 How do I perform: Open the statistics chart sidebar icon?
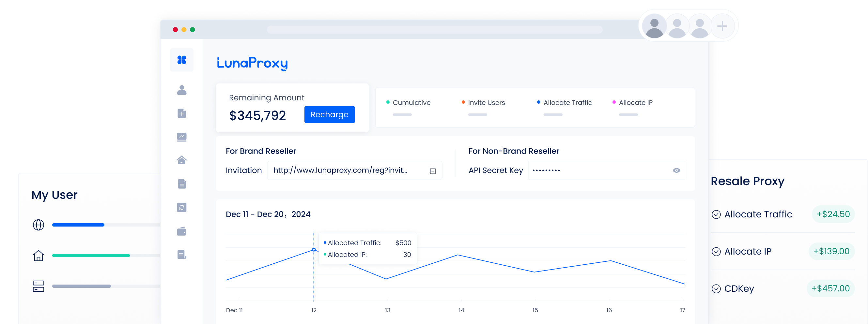pos(182,137)
